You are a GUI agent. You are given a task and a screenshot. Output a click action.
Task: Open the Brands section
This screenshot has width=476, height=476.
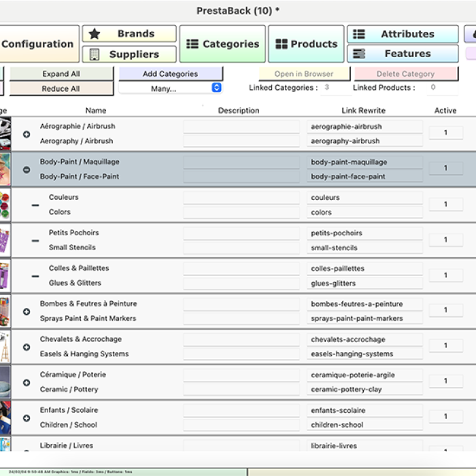[x=129, y=34]
